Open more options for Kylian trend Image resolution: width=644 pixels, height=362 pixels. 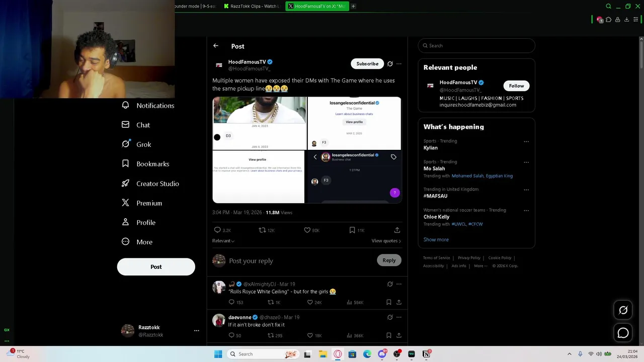[x=526, y=141]
